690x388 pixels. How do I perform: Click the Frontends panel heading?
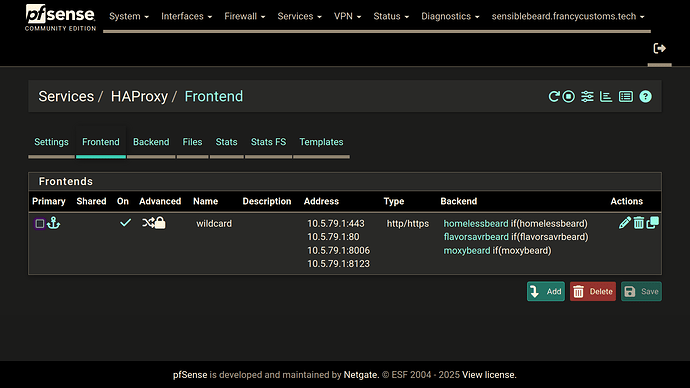pos(66,181)
